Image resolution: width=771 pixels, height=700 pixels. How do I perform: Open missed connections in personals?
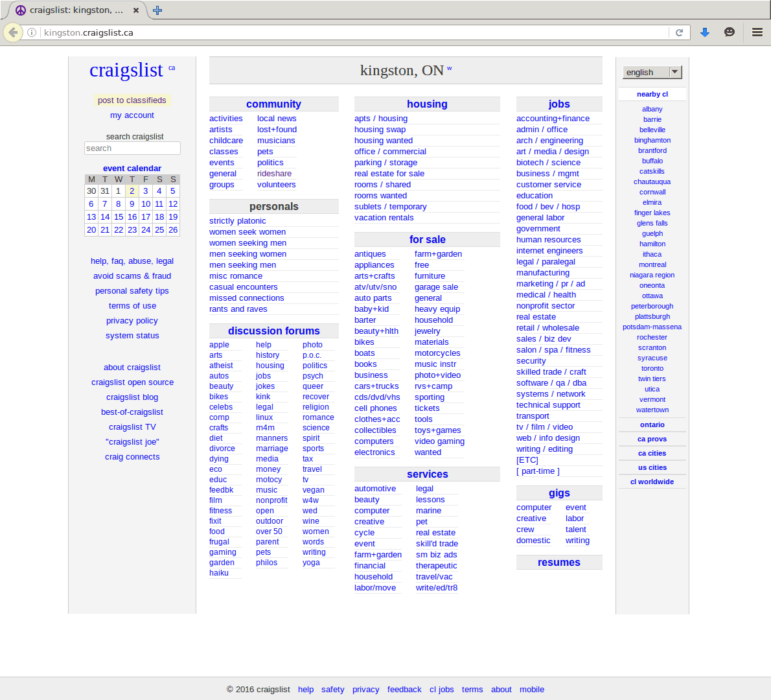[x=246, y=298]
